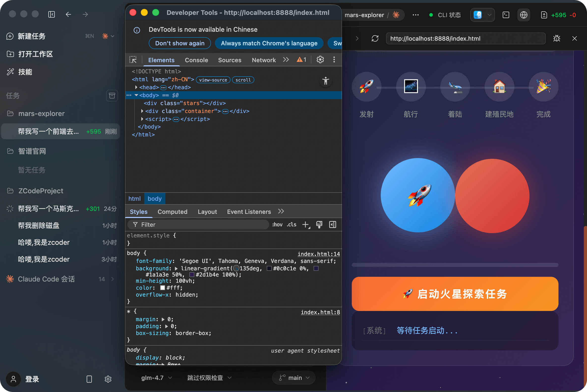Click the bug debug icon beside URL bar
This screenshot has height=392, width=587.
(557, 38)
